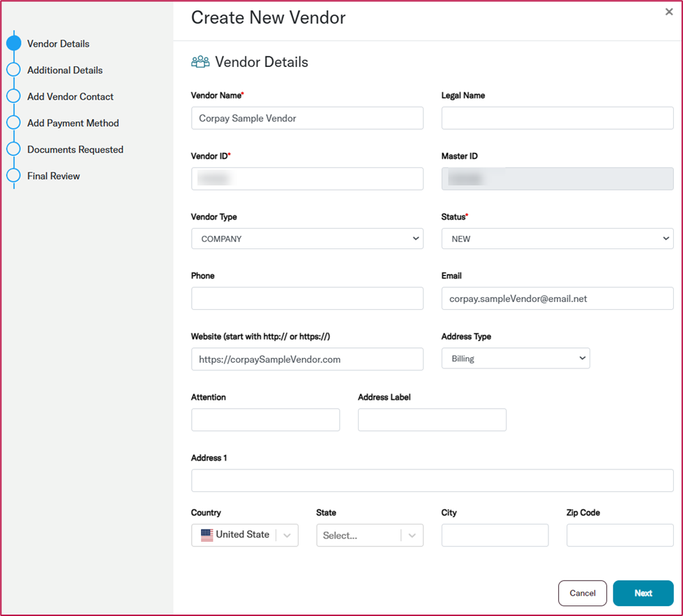Select the Final Review step circle
This screenshot has width=683, height=616.
(x=15, y=176)
